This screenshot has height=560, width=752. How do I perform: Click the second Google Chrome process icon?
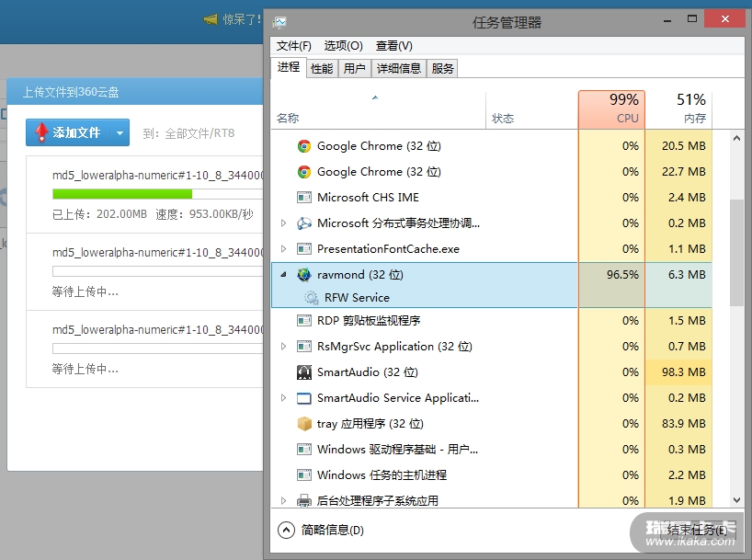point(304,172)
